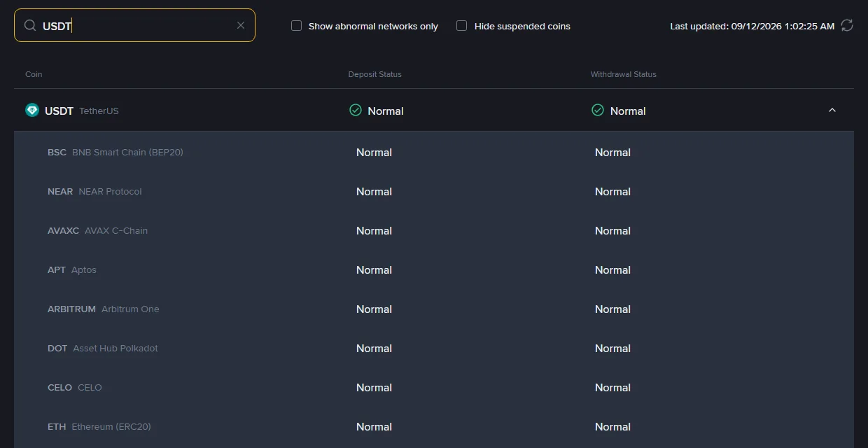This screenshot has width=868, height=448.
Task: Click the BSC withdrawal status Normal
Action: click(x=612, y=152)
